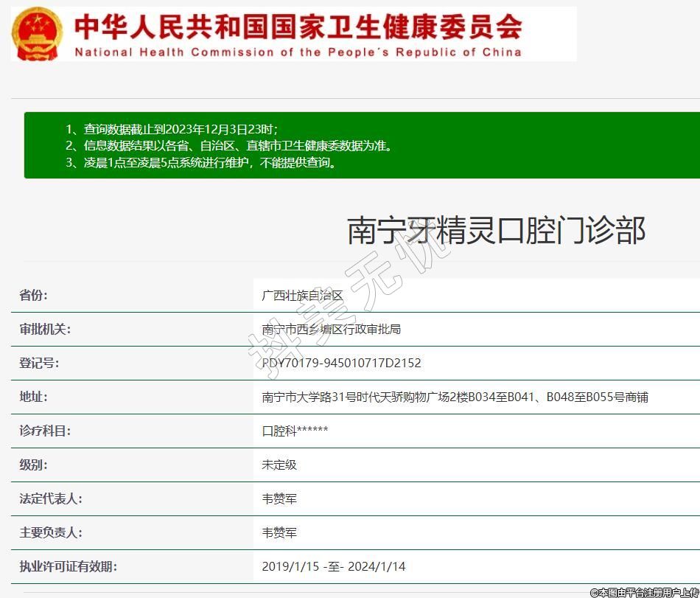Click the value 广西壮族自治区

pos(303,295)
